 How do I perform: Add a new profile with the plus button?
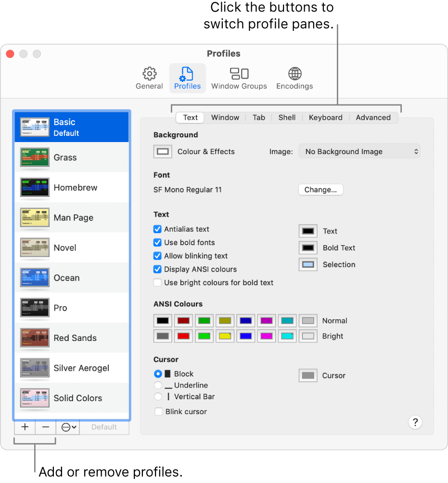point(24,427)
